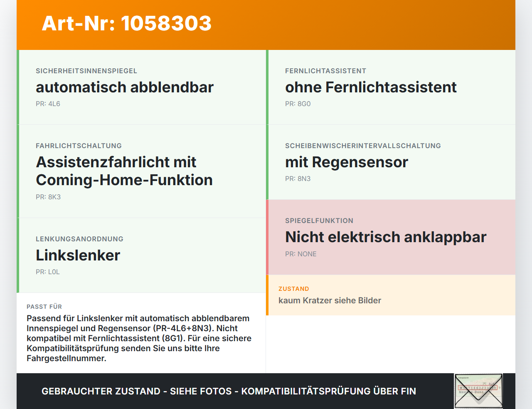Select the 'automatisch abblendbar' value

pyautogui.click(x=125, y=87)
